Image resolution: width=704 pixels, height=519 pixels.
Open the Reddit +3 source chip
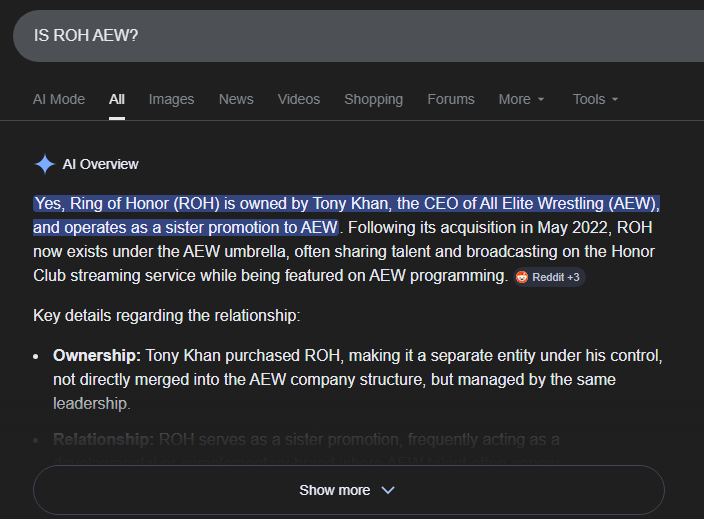549,277
